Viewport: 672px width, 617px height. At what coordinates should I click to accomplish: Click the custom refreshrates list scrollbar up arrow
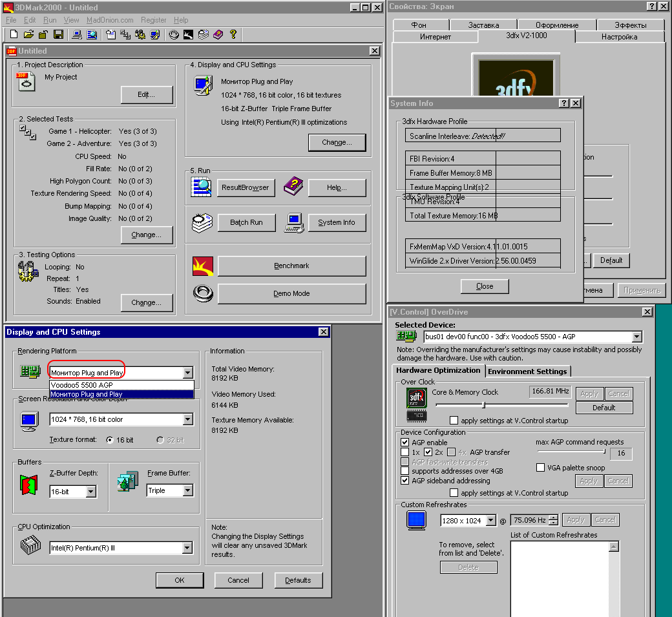pos(614,547)
